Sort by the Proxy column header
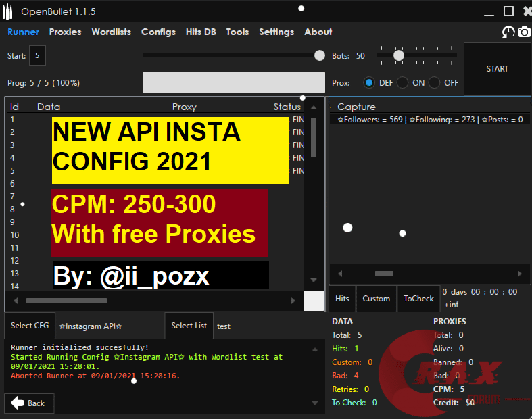Viewport: 532px width, 419px height. pos(184,107)
